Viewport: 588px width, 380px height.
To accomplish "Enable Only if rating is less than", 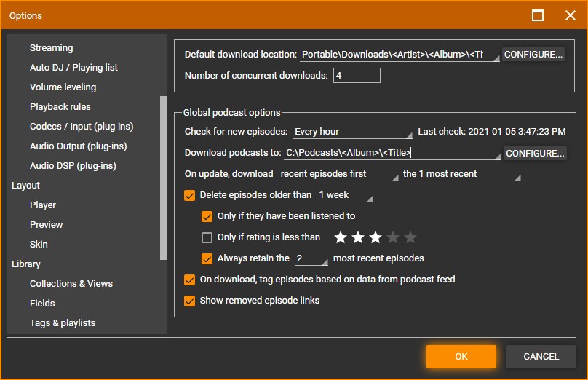I will 207,237.
